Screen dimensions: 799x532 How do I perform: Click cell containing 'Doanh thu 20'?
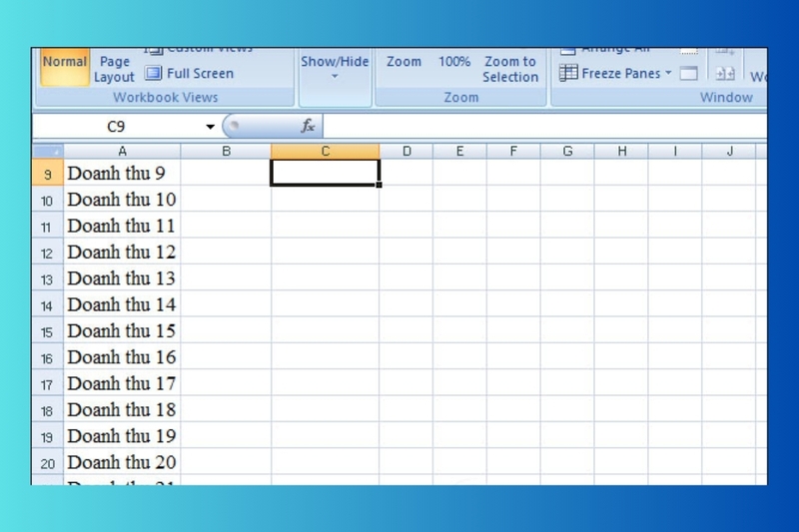122,463
